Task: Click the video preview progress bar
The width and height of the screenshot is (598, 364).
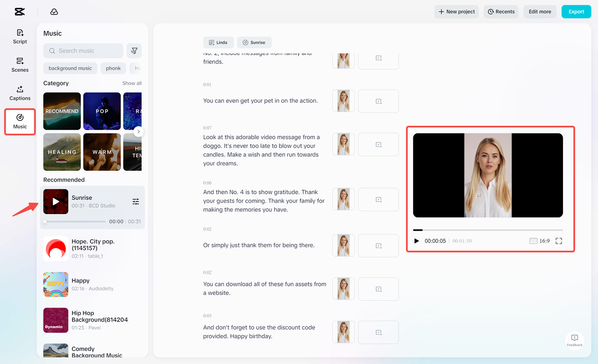Action: point(488,230)
